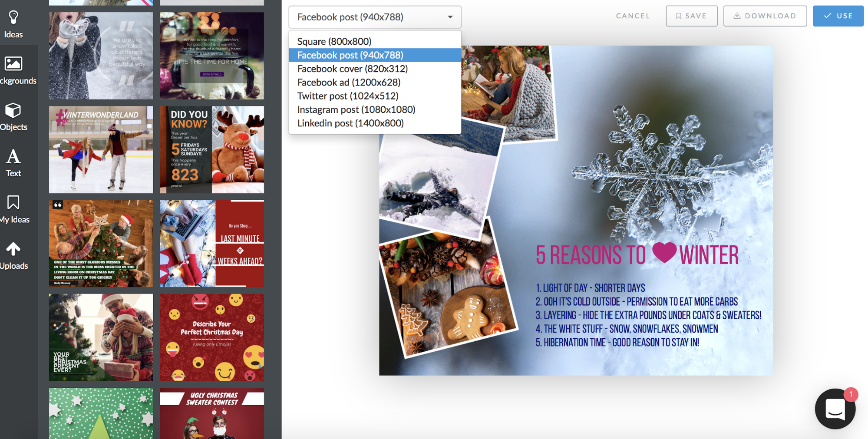Select the Ugly Christmas Sweater Contest template
Screen dimensions: 868x439
pyautogui.click(x=212, y=413)
